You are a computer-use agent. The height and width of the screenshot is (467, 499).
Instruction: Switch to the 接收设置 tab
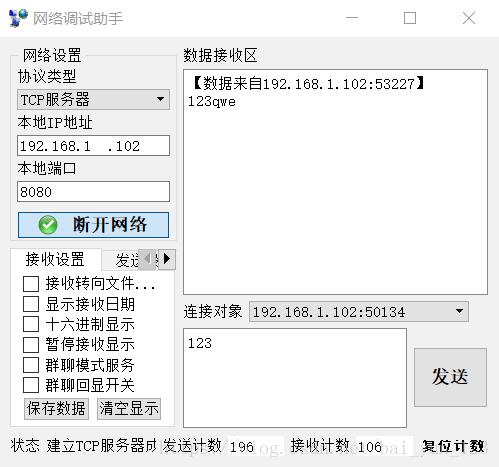tap(55, 259)
